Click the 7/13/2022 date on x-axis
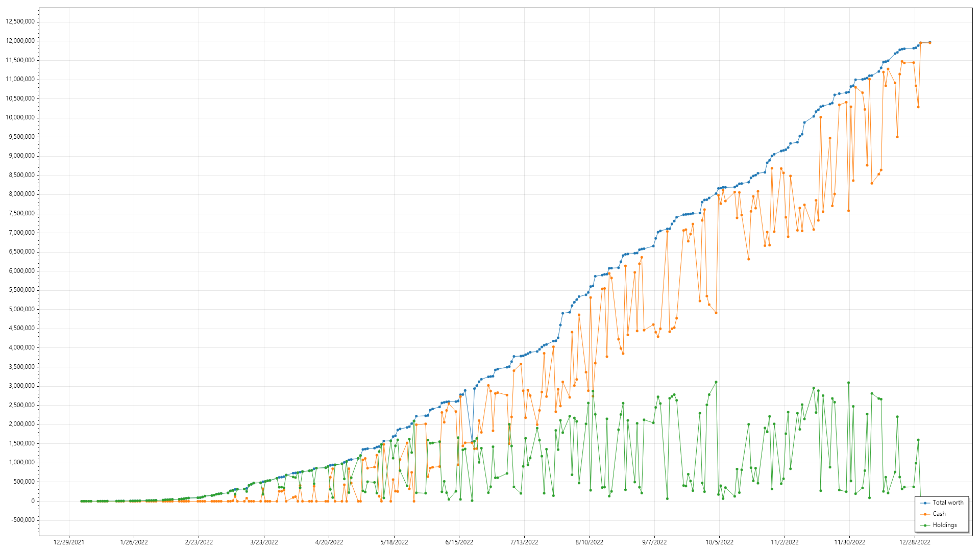This screenshot has height=551, width=980. pos(524,542)
